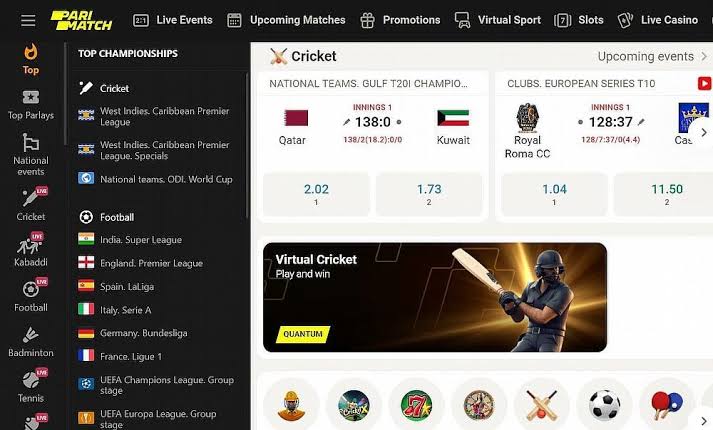Open Upcoming events arrow link

tap(652, 56)
